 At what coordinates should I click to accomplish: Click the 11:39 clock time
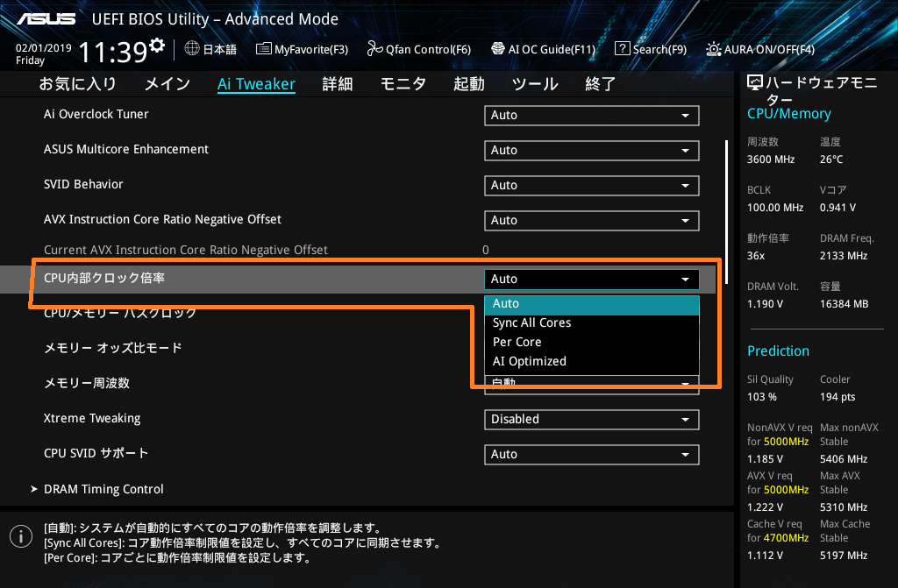tap(113, 52)
